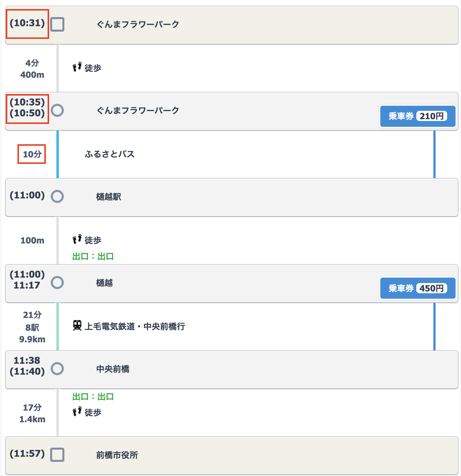Click the 前橋市役所 destination name
Image resolution: width=461 pixels, height=476 pixels.
(x=117, y=455)
